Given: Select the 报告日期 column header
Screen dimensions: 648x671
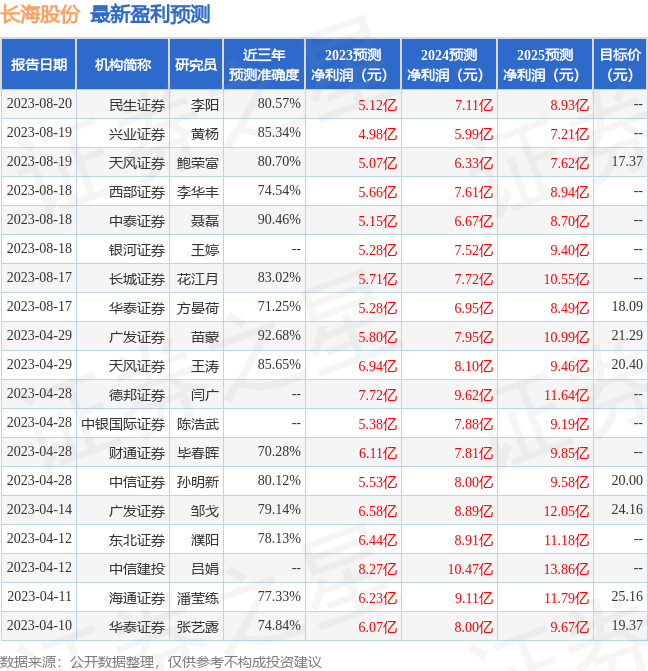Looking at the screenshot, I should click(x=39, y=65).
